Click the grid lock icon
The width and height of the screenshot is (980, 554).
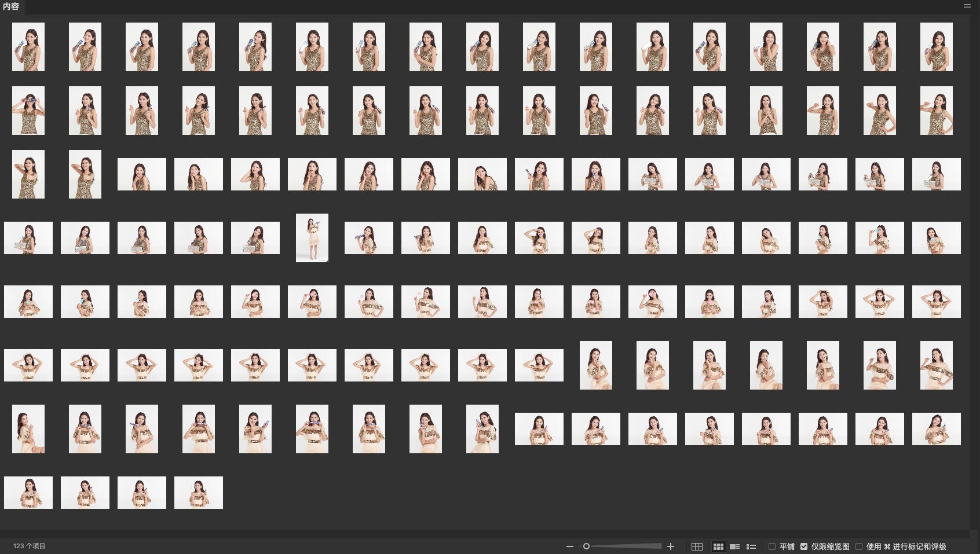coord(697,546)
